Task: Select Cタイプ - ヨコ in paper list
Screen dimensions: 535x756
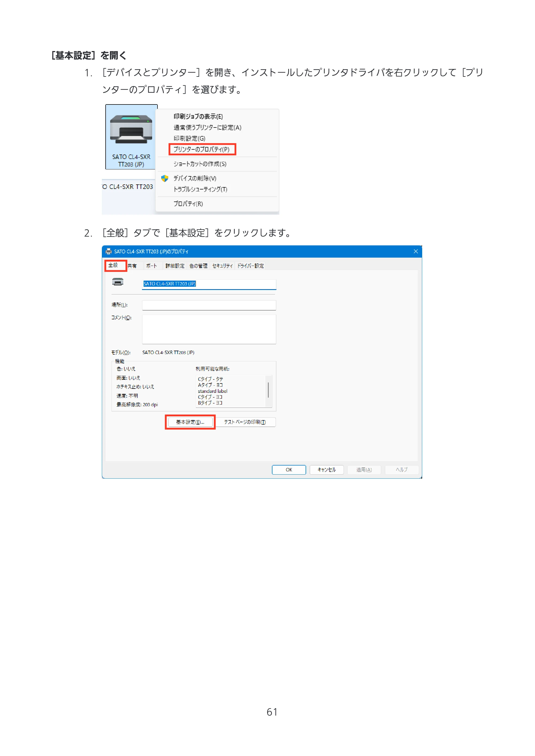Action: tap(210, 397)
